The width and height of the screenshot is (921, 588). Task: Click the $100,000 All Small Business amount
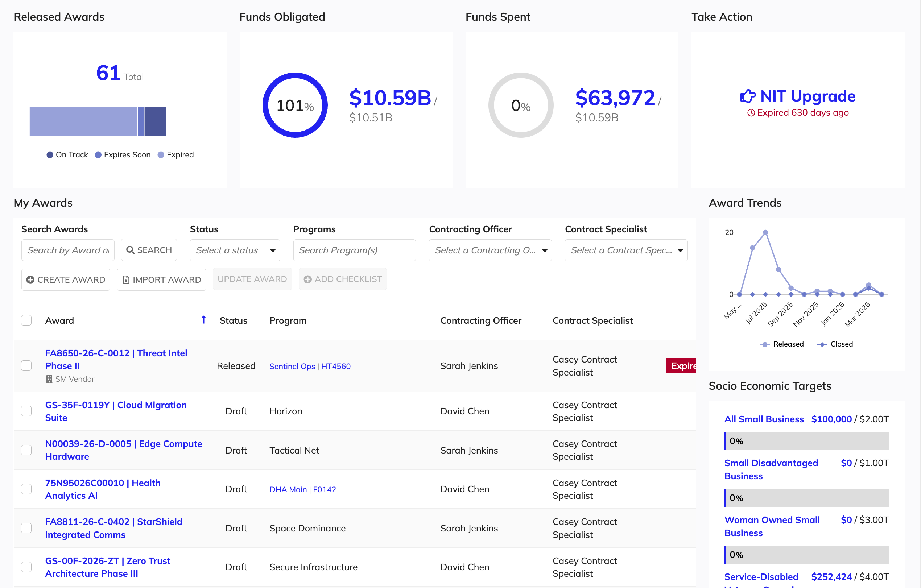(831, 419)
